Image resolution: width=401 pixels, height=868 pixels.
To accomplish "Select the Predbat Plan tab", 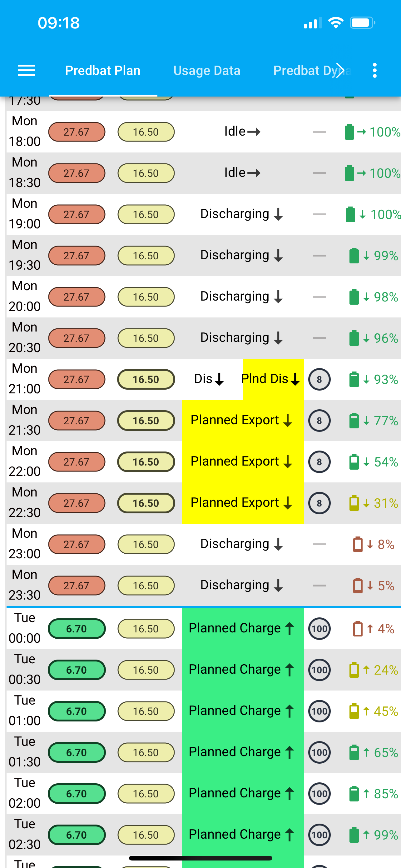I will point(103,70).
